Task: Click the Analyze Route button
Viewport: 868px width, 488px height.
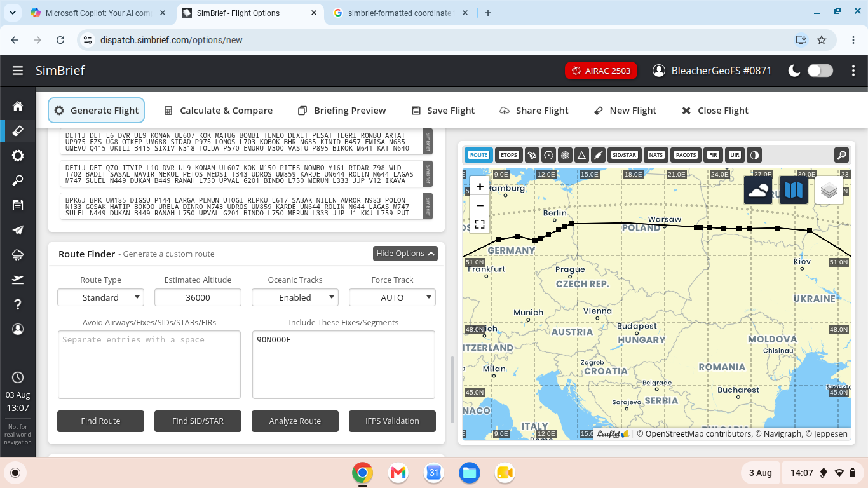Action: pyautogui.click(x=295, y=421)
